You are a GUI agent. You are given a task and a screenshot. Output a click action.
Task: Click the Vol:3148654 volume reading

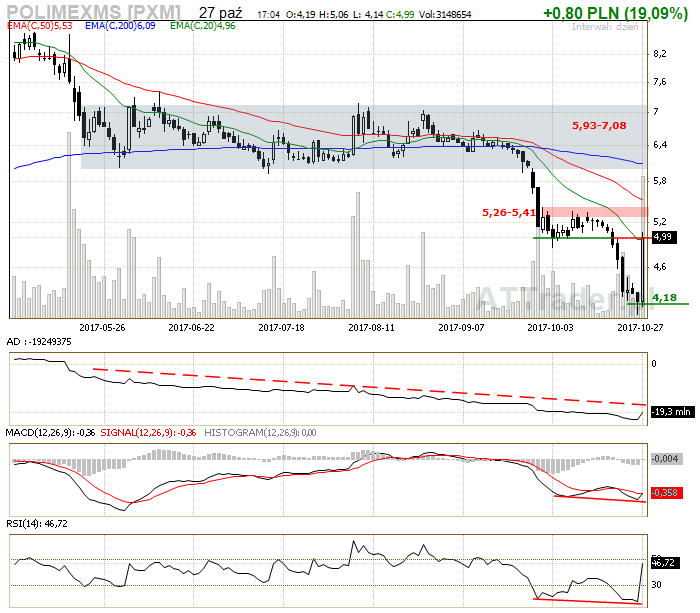pyautogui.click(x=445, y=15)
